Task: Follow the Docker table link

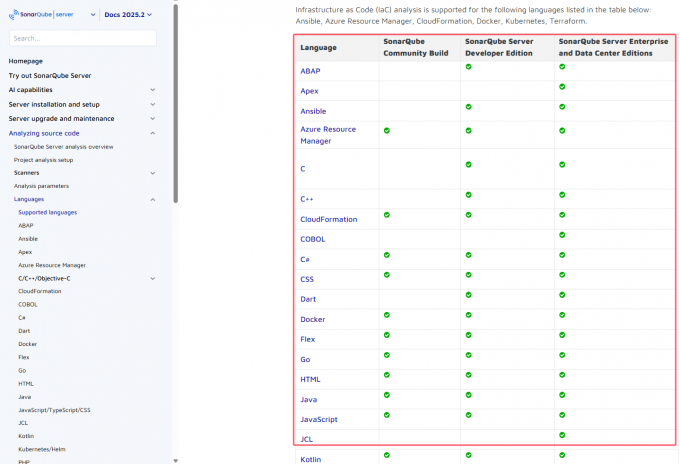Action: (x=313, y=320)
